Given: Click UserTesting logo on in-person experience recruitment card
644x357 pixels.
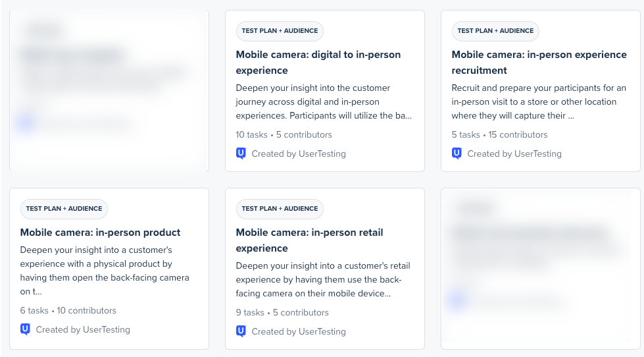Looking at the screenshot, I should (x=457, y=154).
